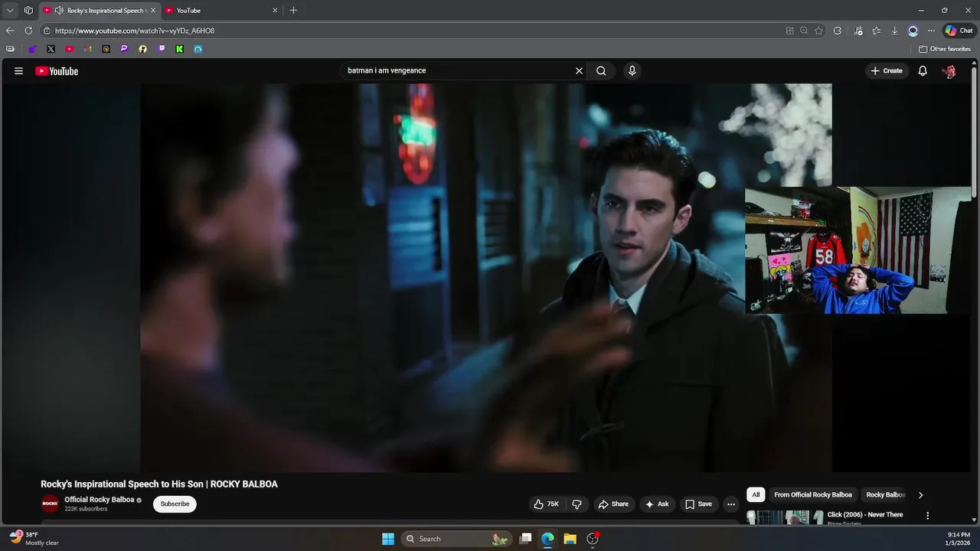
Task: Open the YouTube guide hamburger menu
Action: coord(18,70)
